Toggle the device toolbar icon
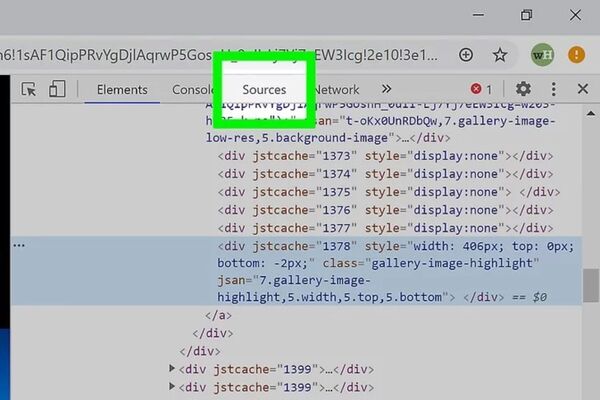600x400 pixels. coord(57,90)
